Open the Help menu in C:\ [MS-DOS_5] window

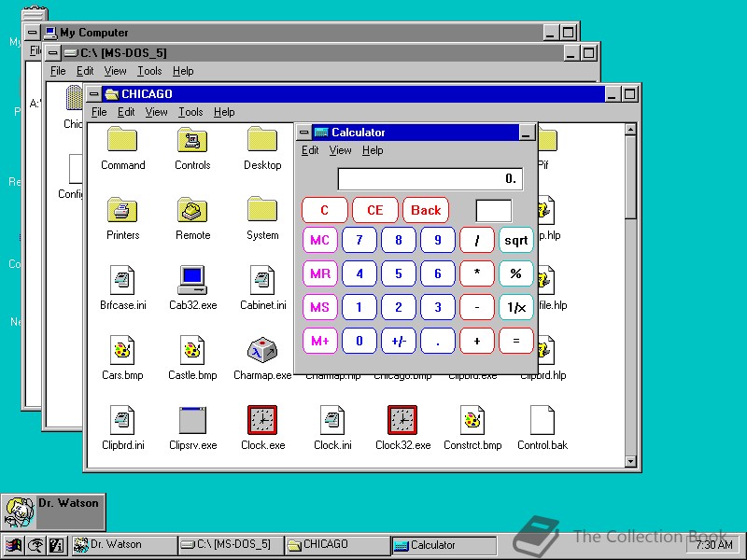[x=183, y=71]
